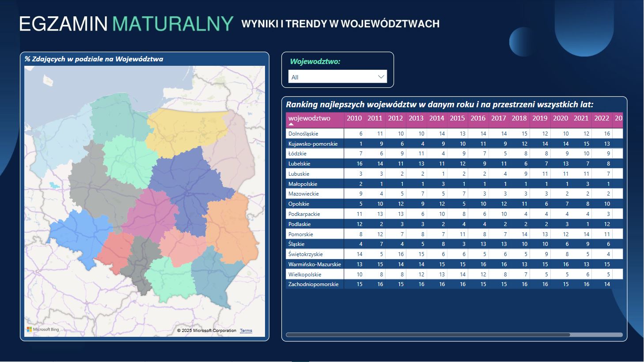Click Zachodniopomorskie 2022 cell showing 14
644x362 pixels.
point(601,284)
